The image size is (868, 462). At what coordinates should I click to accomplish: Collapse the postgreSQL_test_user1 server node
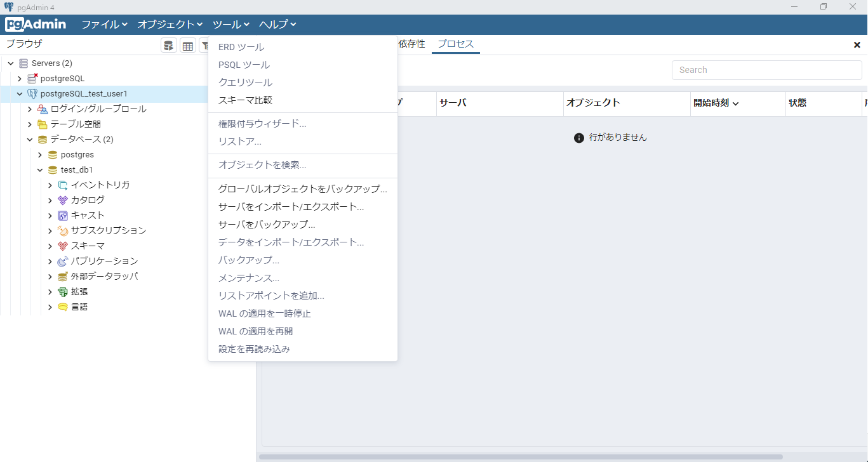pos(20,94)
